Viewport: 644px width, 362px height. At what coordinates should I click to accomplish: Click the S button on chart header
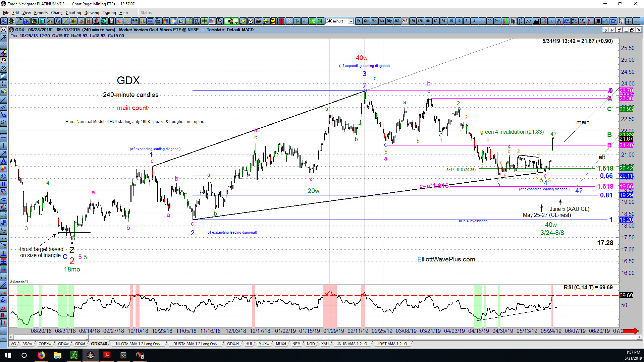pyautogui.click(x=605, y=30)
